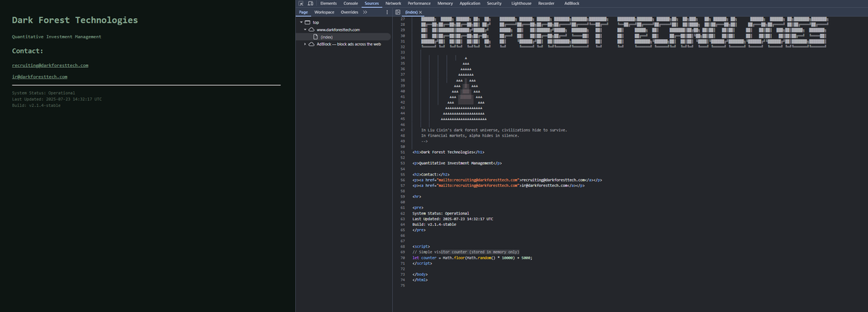Viewport: 868px width, 312px height.
Task: Click the h1 Dark Forest Technologies source line
Action: pos(448,152)
